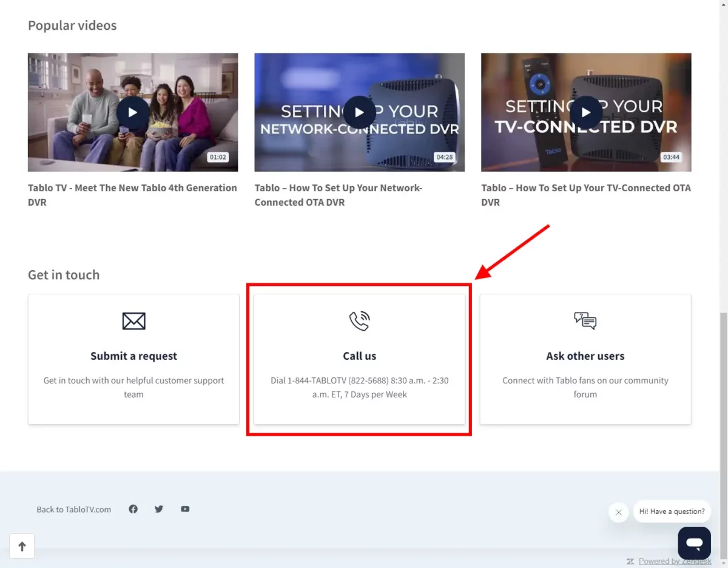This screenshot has width=728, height=568.
Task: Open title 'How To Set Up Your TV-Connected OTA DVR'
Action: [586, 195]
